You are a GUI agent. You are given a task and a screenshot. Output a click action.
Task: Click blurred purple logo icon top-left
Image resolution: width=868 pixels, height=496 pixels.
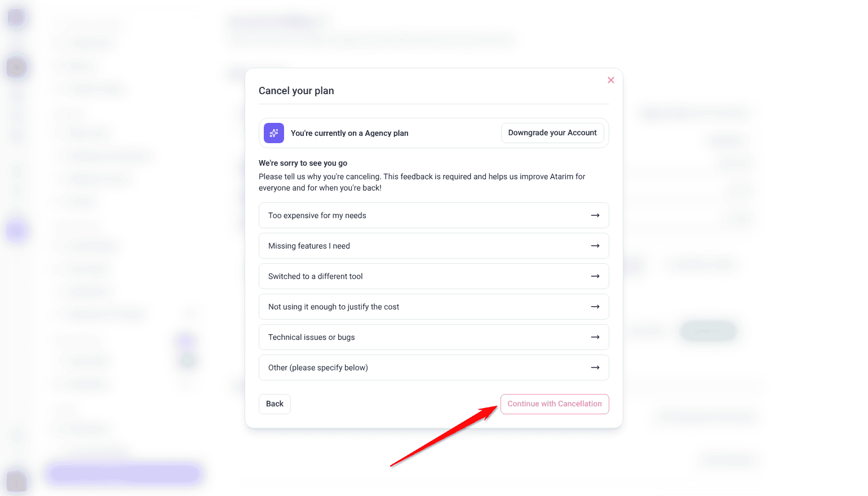[16, 17]
